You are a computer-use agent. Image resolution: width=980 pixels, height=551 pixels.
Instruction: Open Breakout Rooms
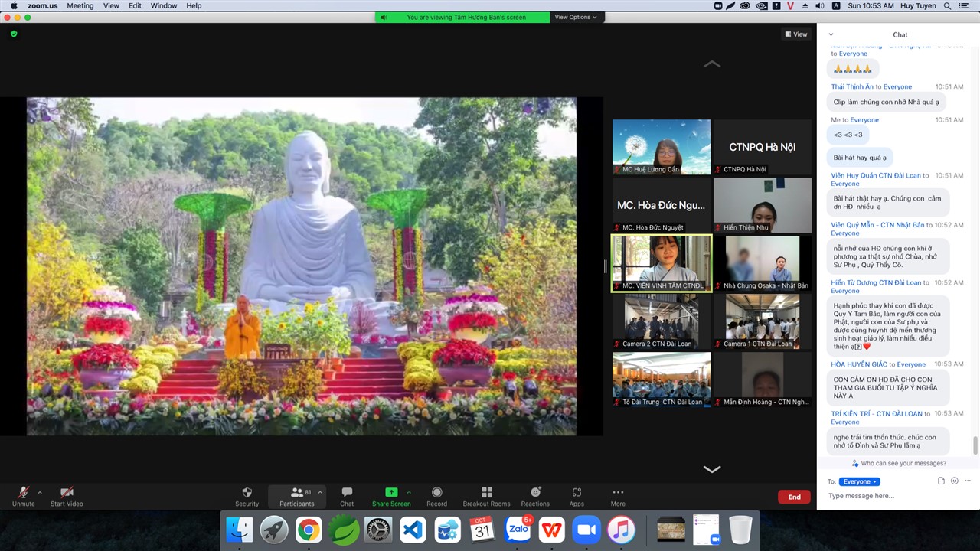point(486,496)
